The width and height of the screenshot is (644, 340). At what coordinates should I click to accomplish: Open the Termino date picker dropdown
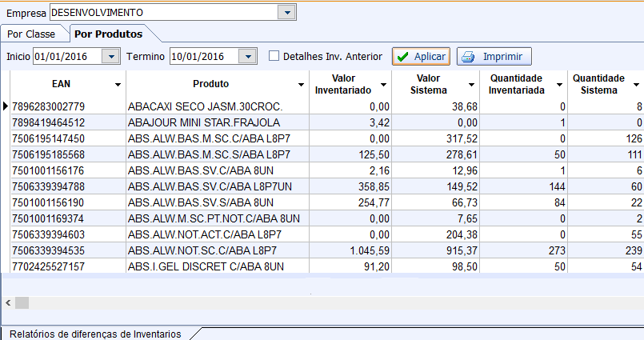click(x=248, y=56)
